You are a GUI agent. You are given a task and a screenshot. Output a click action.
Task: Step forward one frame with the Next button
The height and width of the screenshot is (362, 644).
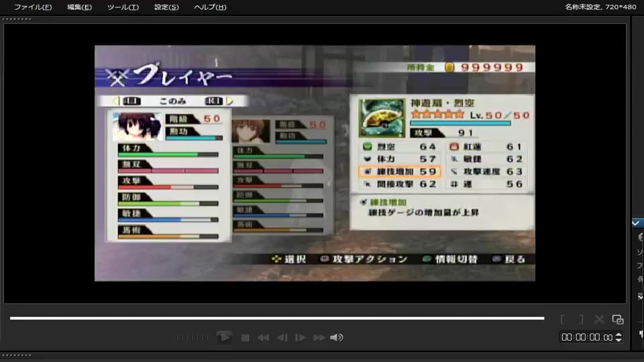[x=301, y=338]
